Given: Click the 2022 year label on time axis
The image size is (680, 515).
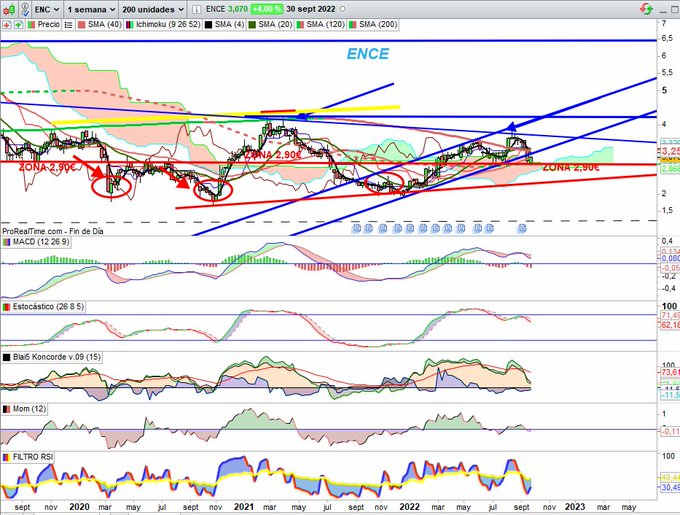Looking at the screenshot, I should coord(409,507).
